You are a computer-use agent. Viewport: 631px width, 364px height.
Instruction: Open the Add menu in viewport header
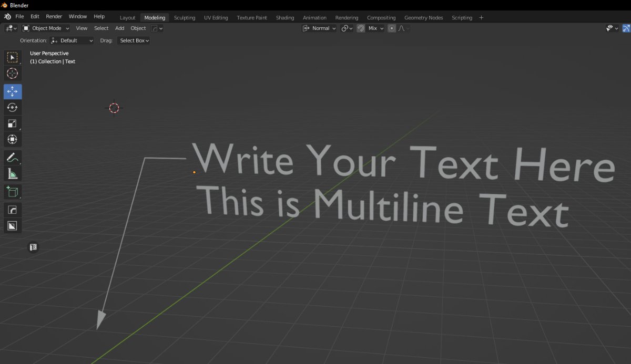[x=120, y=28]
